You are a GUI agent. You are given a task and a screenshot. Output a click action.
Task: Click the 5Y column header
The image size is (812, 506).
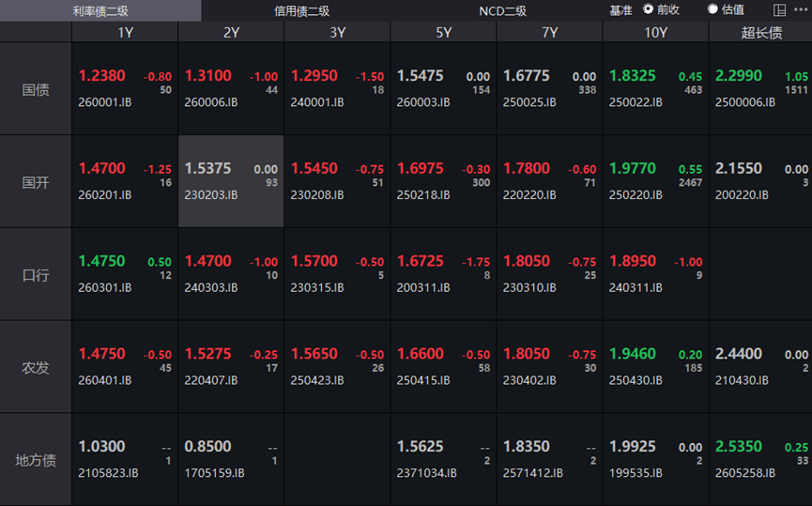pyautogui.click(x=443, y=32)
